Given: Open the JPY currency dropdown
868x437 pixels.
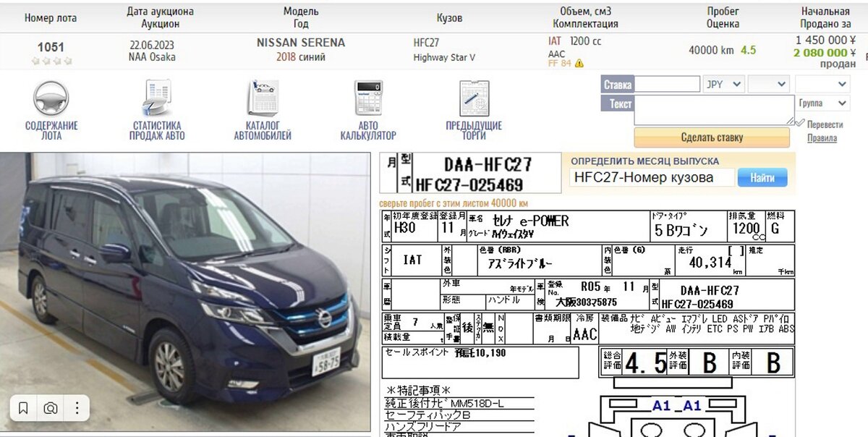Looking at the screenshot, I should tap(723, 84).
